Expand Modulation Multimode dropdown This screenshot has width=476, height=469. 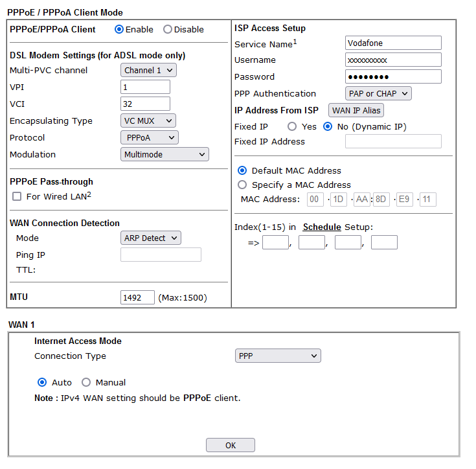(x=164, y=154)
